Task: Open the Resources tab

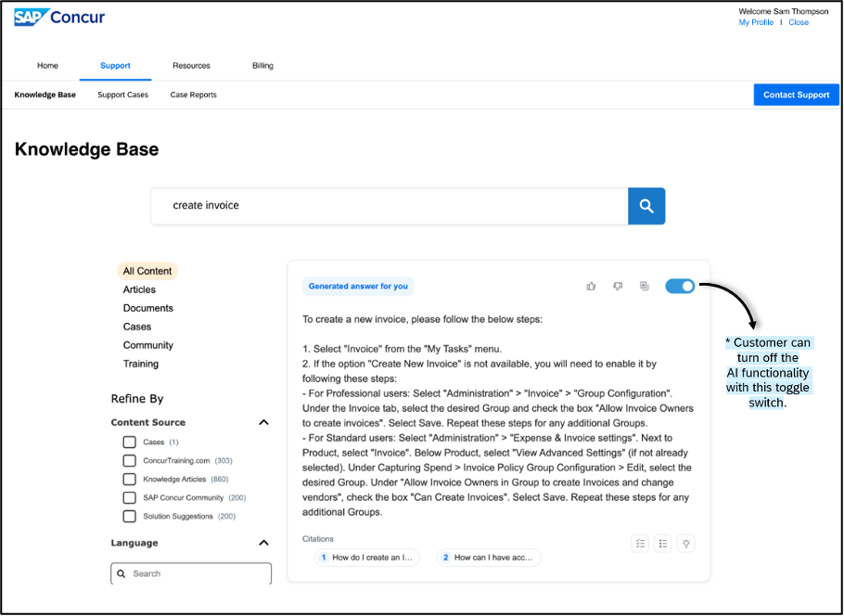Action: pos(191,66)
